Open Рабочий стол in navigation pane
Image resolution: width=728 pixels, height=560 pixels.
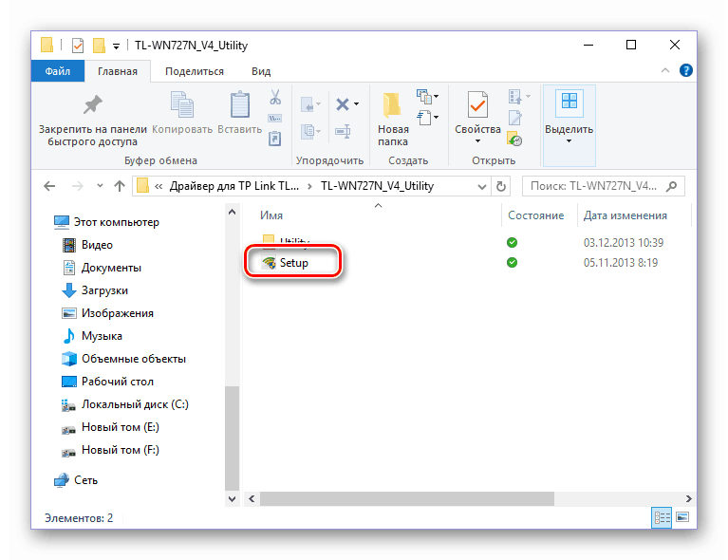click(107, 382)
